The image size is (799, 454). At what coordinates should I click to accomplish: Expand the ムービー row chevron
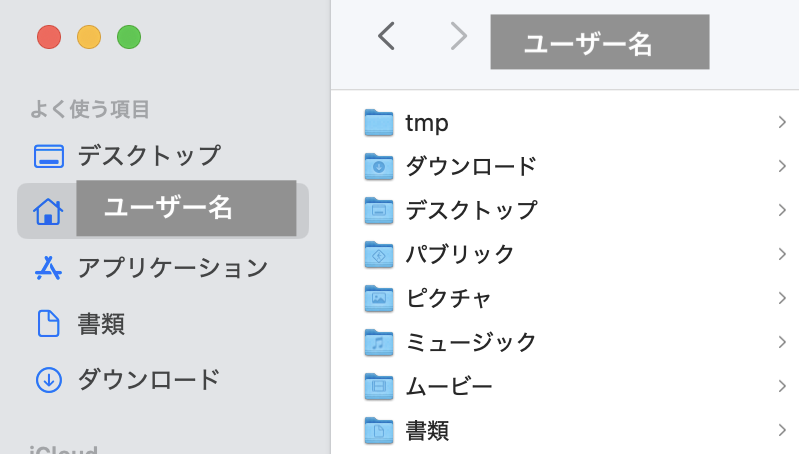point(781,386)
